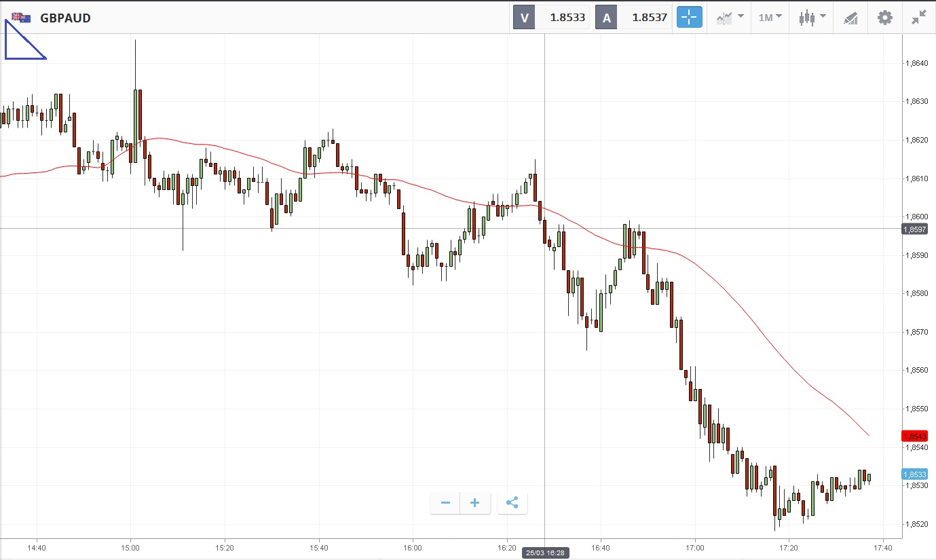Expand the 1M timeframe dropdown
This screenshot has width=936, height=560.
coord(770,18)
